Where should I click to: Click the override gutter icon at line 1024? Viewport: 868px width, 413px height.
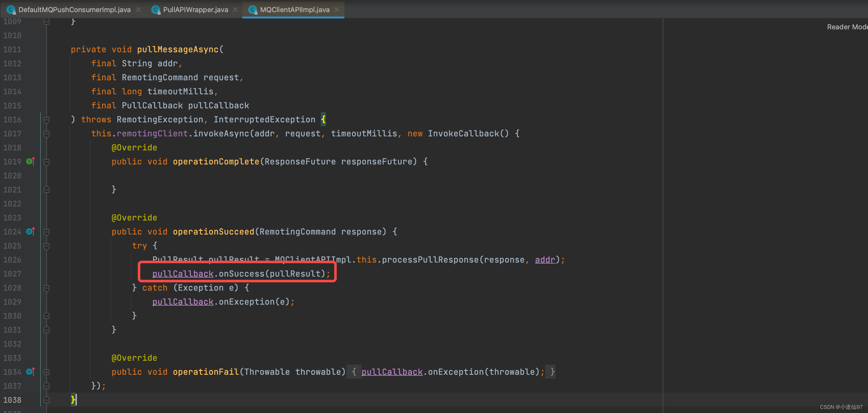click(30, 231)
